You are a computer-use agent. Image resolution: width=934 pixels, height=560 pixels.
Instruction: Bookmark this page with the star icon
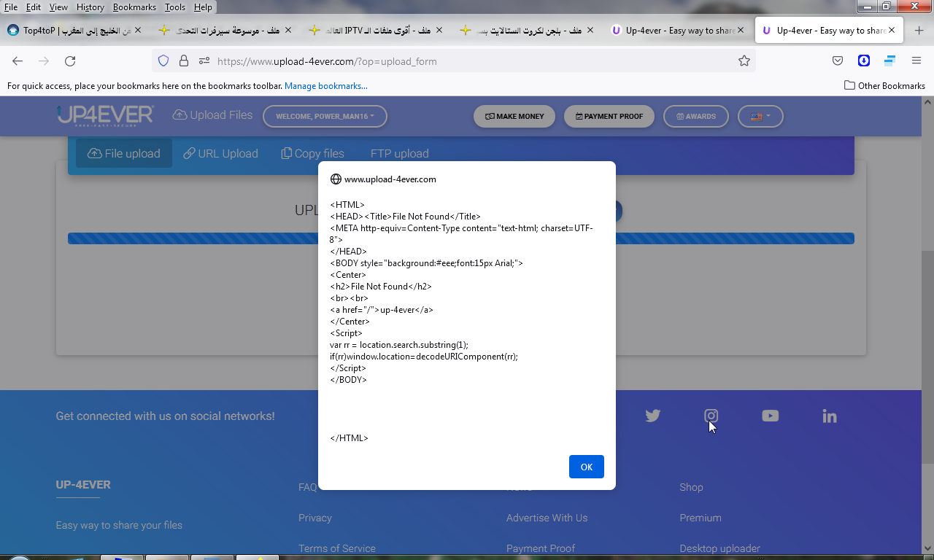point(744,61)
